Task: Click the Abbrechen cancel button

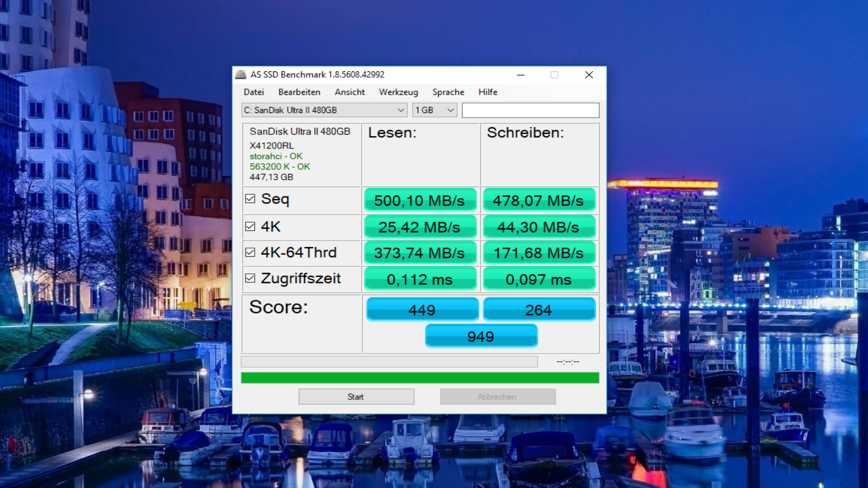Action: coord(497,397)
